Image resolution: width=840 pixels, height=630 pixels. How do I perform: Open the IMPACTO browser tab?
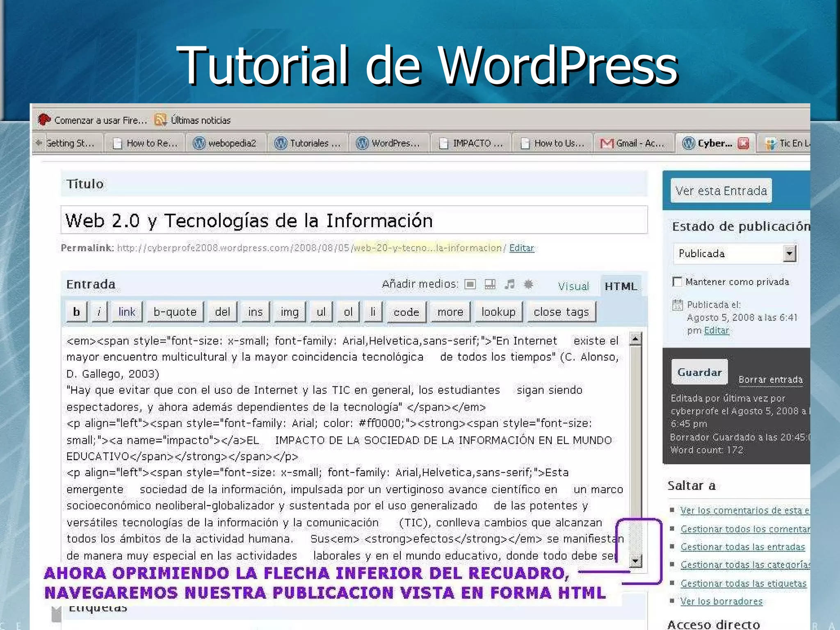click(x=471, y=143)
